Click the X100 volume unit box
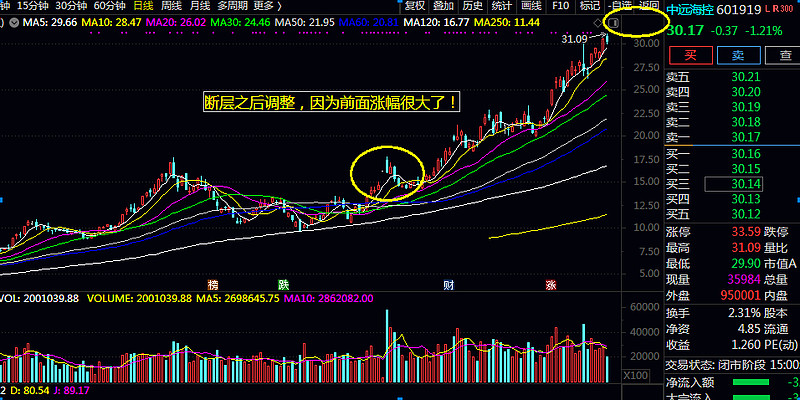Image resolution: width=800 pixels, height=400 pixels. click(x=636, y=376)
